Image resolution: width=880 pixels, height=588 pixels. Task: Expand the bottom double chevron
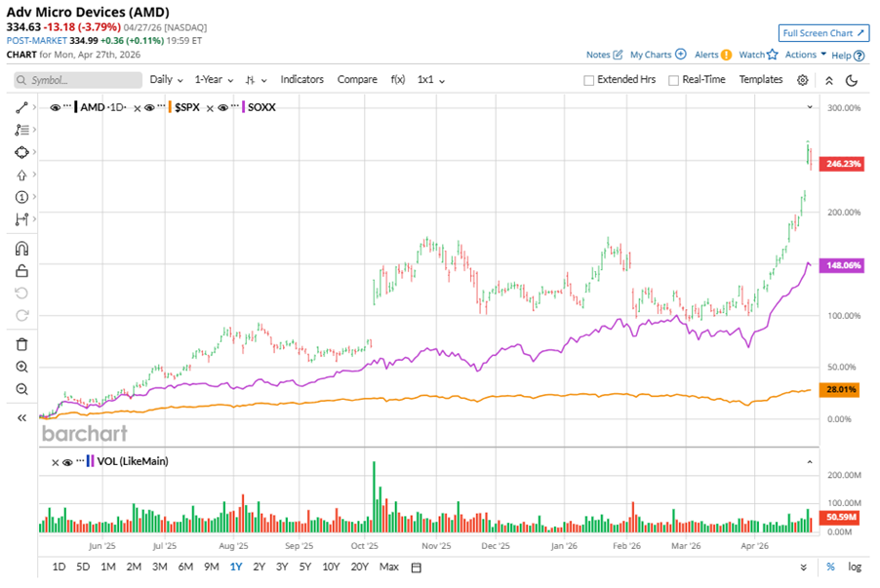[804, 568]
